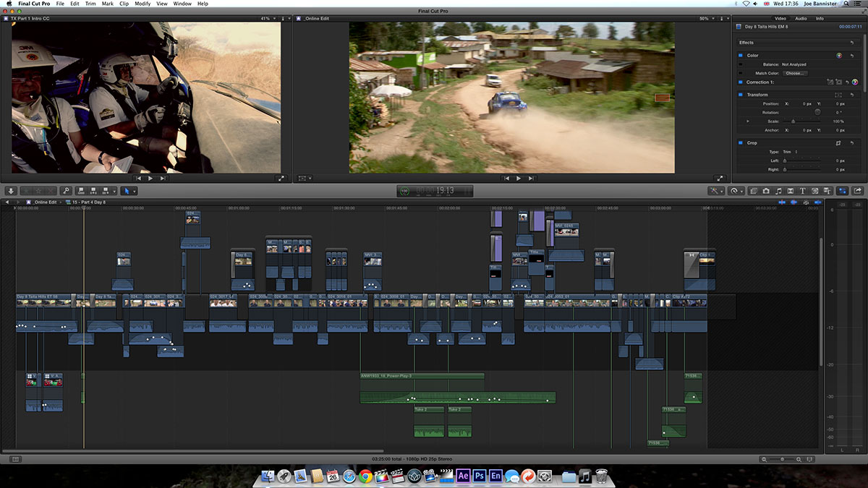Open the generators browser
Image resolution: width=868 pixels, height=488 pixels.
click(814, 191)
